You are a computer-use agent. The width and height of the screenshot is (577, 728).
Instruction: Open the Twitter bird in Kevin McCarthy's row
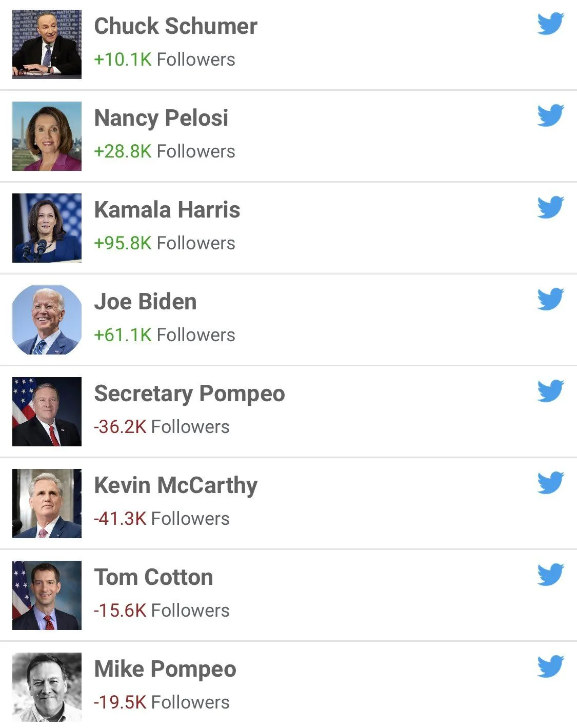click(550, 483)
